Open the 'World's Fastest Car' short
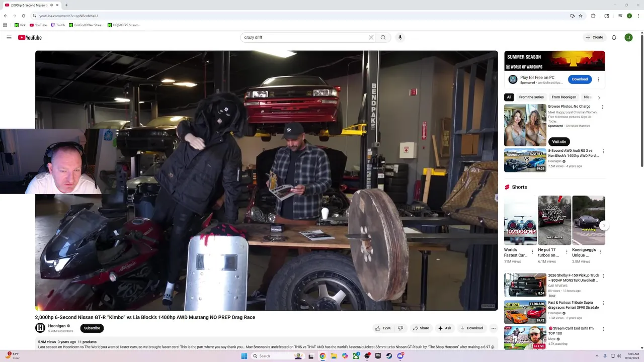The width and height of the screenshot is (644, 362). 521,220
